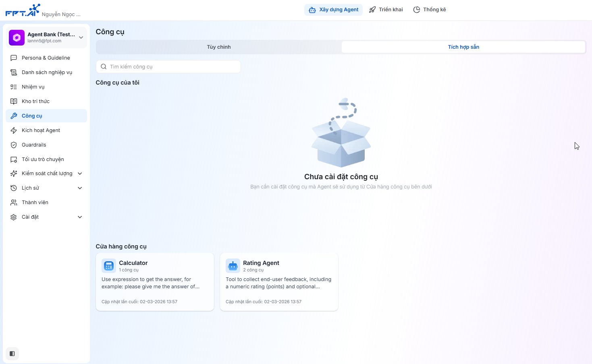The width and height of the screenshot is (592, 364).
Task: Click the Công cụ của tôi heading
Action: tap(118, 83)
